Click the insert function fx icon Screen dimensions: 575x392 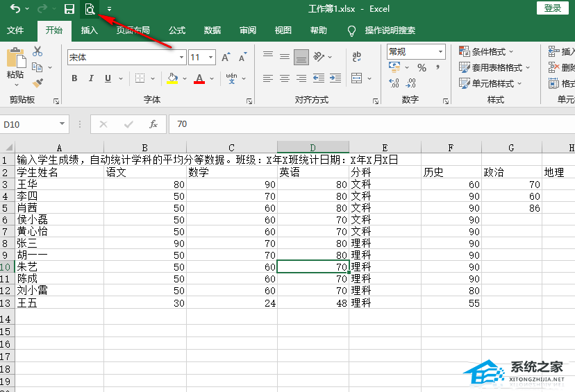[153, 124]
